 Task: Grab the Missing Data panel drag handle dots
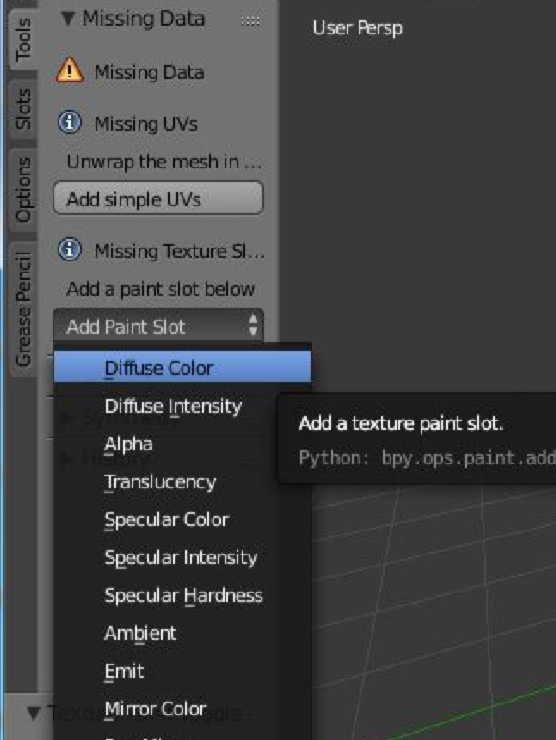click(x=250, y=21)
